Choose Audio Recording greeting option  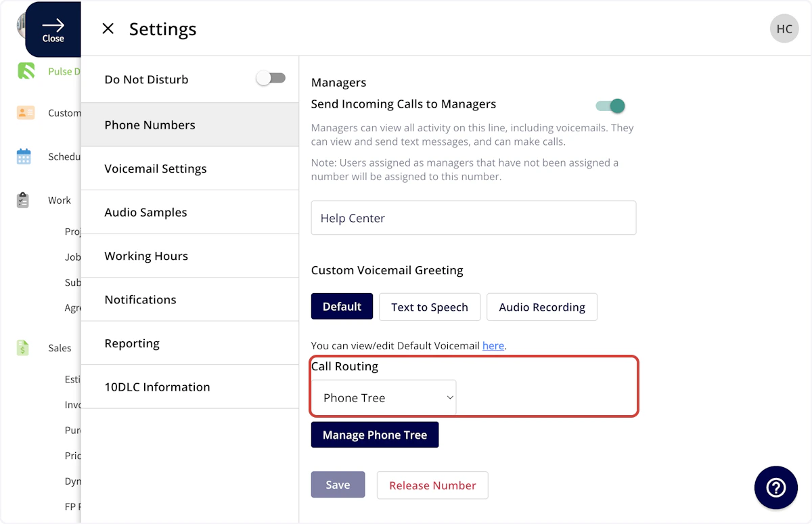(x=542, y=307)
